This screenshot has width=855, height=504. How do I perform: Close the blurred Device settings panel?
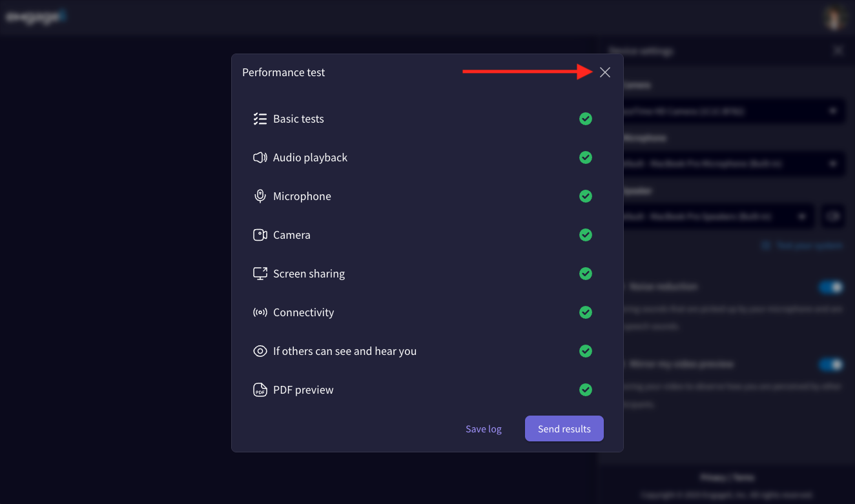838,50
